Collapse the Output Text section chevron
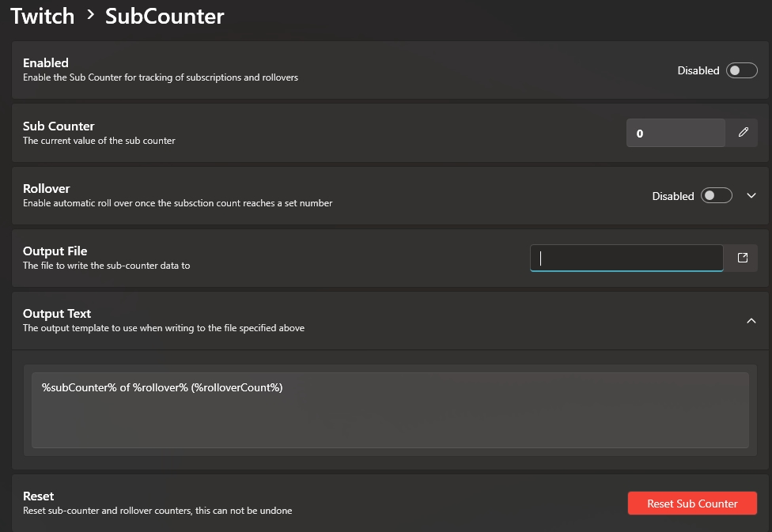 (x=751, y=321)
